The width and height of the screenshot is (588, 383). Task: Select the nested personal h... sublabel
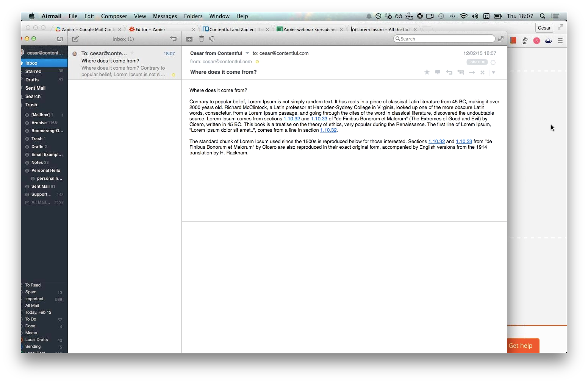point(44,178)
